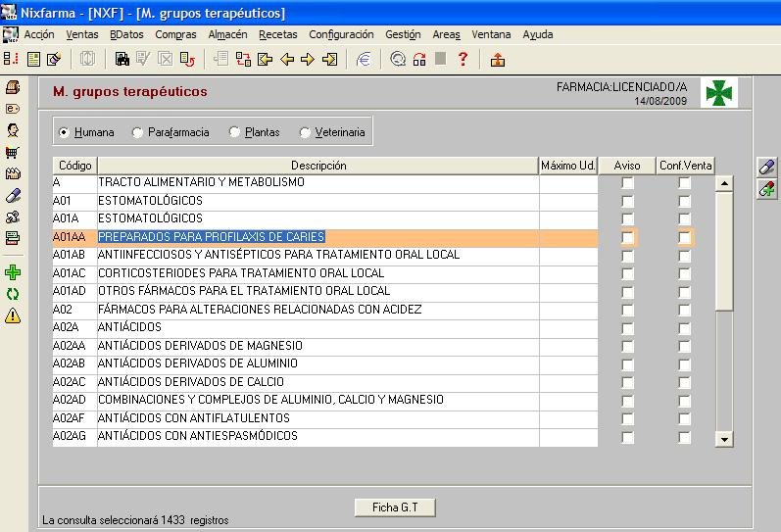Open the Recetas menu
Image resolution: width=781 pixels, height=532 pixels.
pyautogui.click(x=278, y=34)
